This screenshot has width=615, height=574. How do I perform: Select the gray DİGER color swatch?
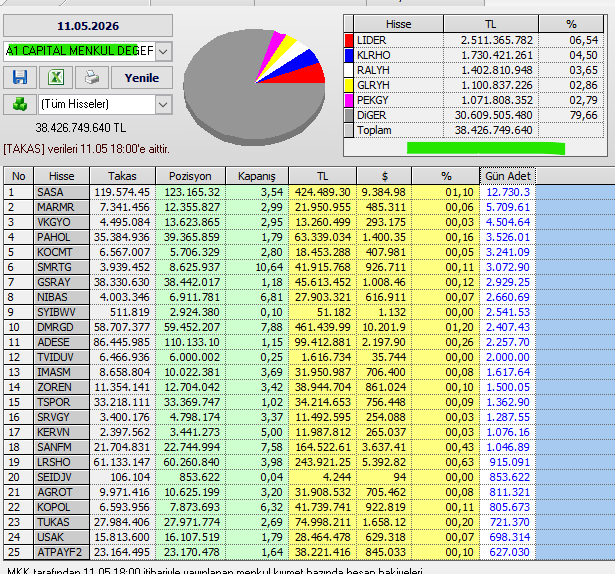[349, 115]
